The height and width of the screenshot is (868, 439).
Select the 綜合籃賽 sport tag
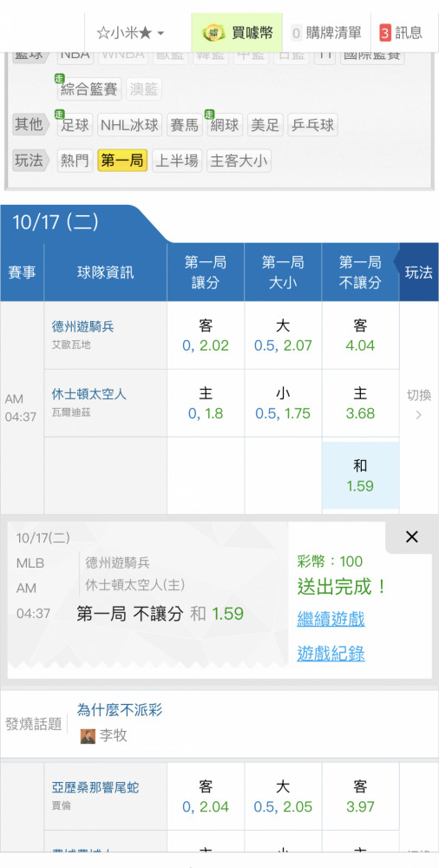coord(89,89)
